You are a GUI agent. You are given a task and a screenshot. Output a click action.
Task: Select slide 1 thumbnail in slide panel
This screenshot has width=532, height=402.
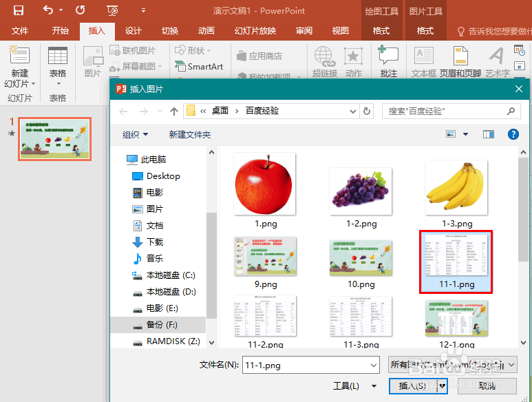(x=54, y=139)
